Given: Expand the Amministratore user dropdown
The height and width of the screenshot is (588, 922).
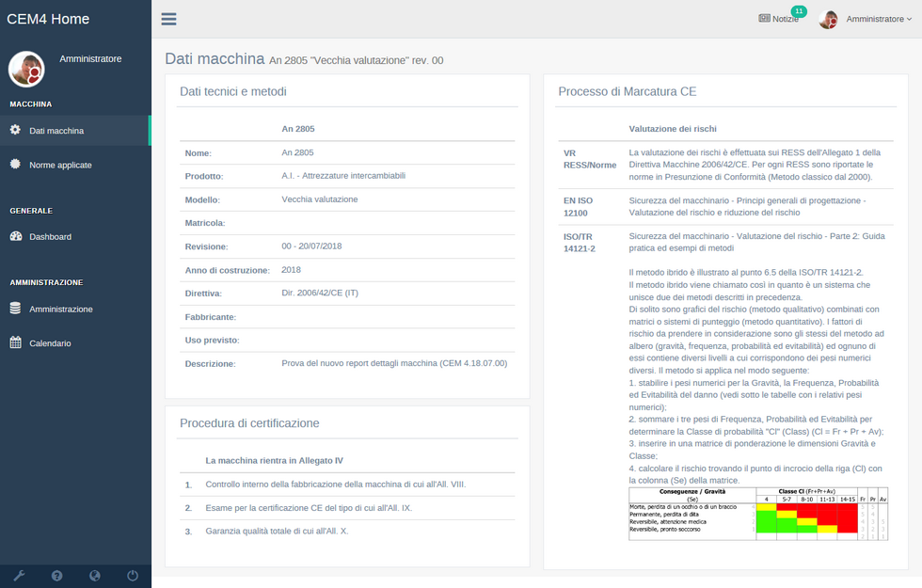Looking at the screenshot, I should [879, 19].
